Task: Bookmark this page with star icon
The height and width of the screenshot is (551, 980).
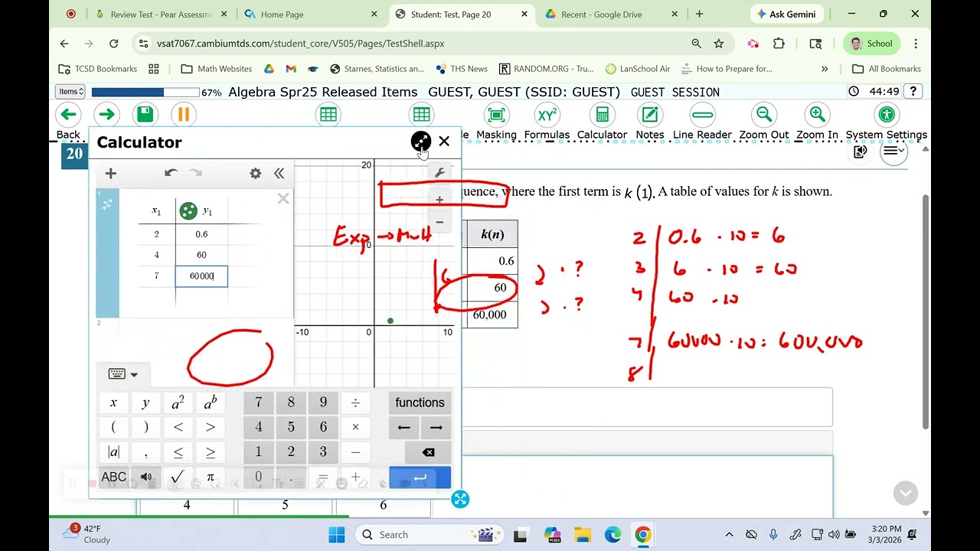Action: [x=719, y=44]
